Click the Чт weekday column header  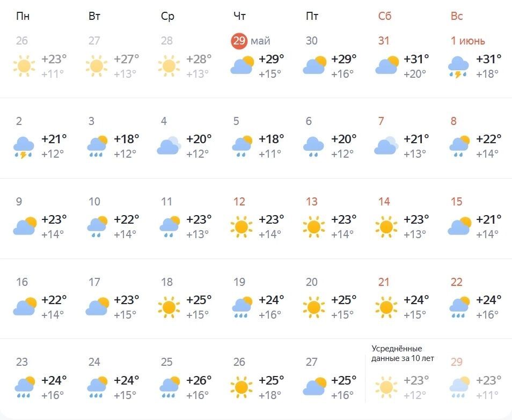point(239,16)
